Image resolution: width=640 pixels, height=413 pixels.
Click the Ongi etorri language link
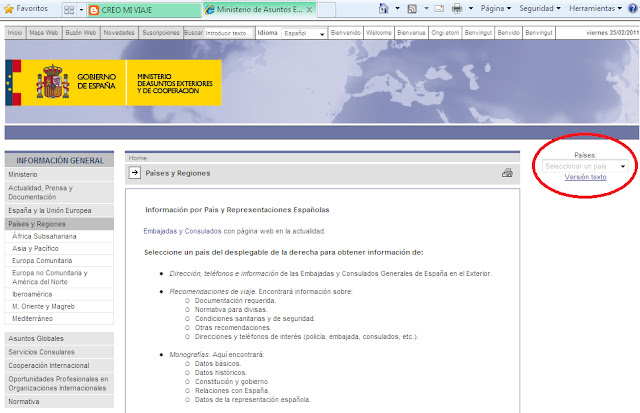(x=445, y=33)
